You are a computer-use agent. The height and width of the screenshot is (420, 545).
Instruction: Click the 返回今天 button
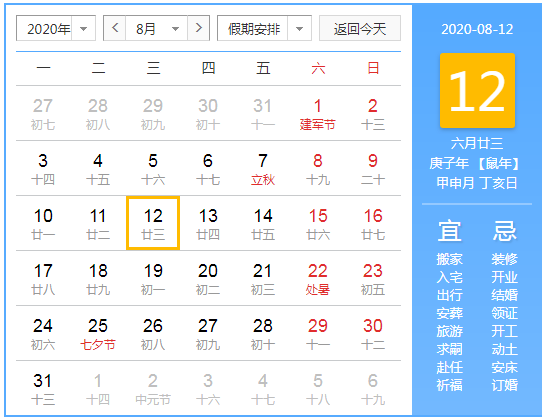pyautogui.click(x=360, y=28)
